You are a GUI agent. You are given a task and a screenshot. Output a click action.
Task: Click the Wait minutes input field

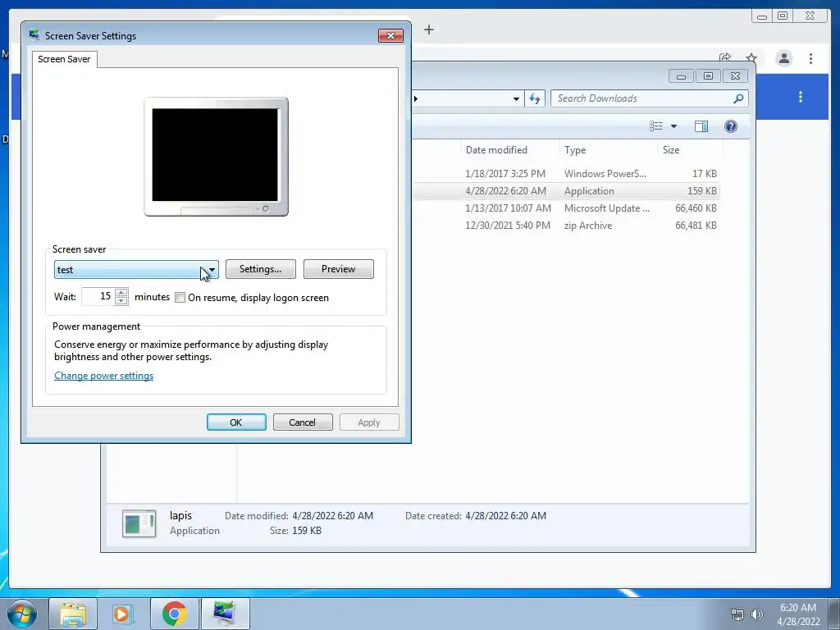coord(98,296)
